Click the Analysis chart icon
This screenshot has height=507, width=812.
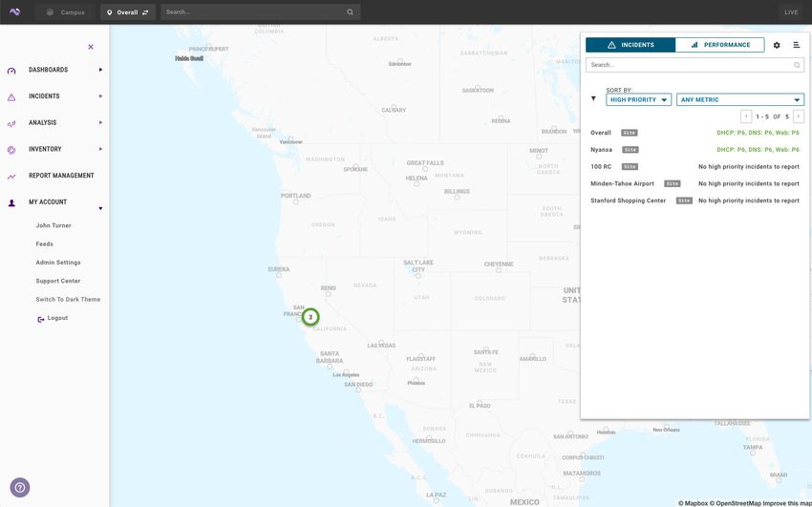tap(11, 123)
